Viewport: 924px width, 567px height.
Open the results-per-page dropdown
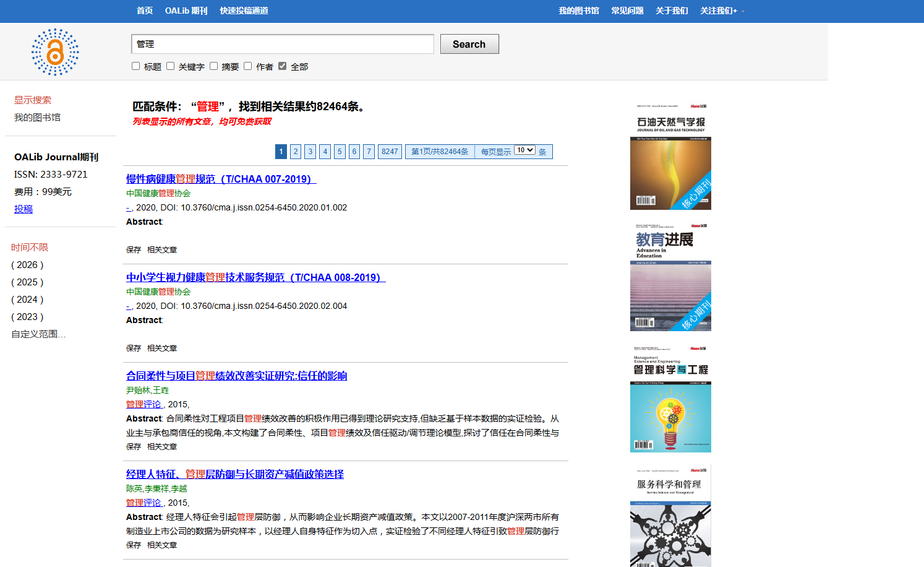pyautogui.click(x=524, y=150)
